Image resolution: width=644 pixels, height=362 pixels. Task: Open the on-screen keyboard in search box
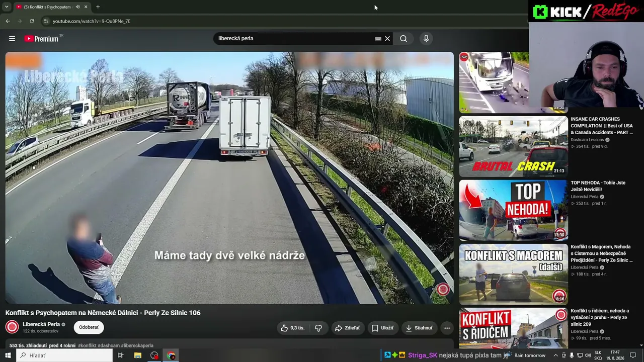378,39
